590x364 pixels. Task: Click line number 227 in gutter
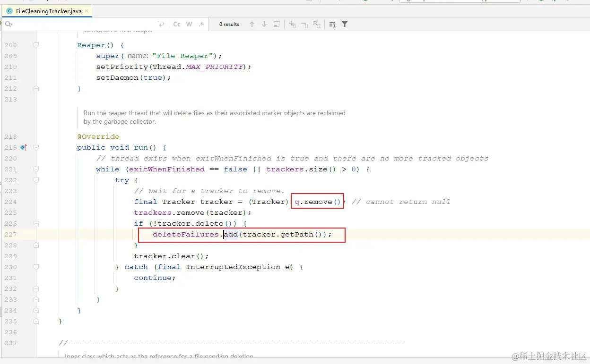point(10,234)
